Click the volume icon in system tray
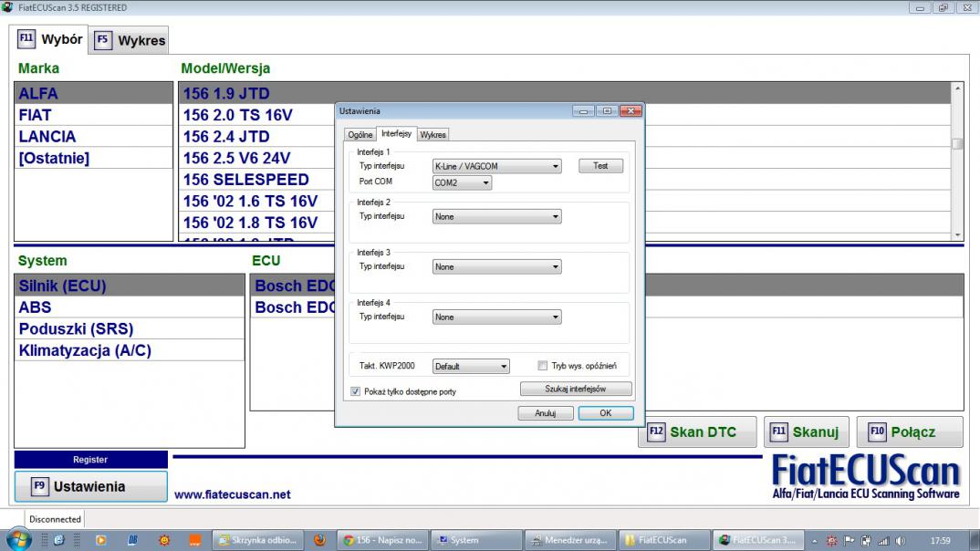Screen dimensions: 980x551 point(901,540)
